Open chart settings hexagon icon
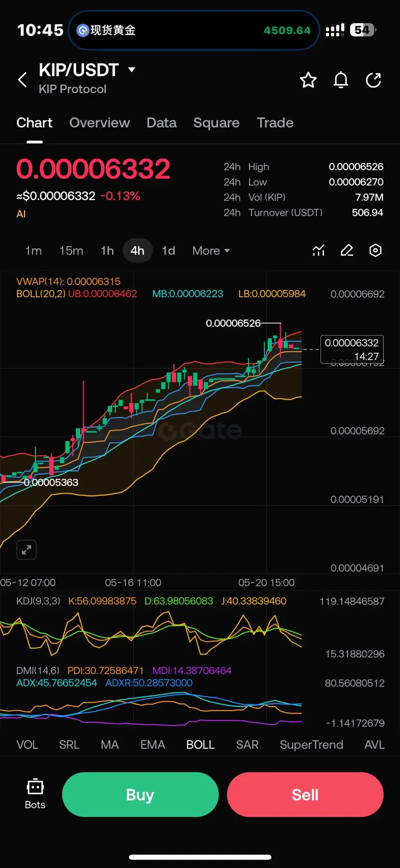Screen dimensions: 400x868 pyautogui.click(x=375, y=250)
